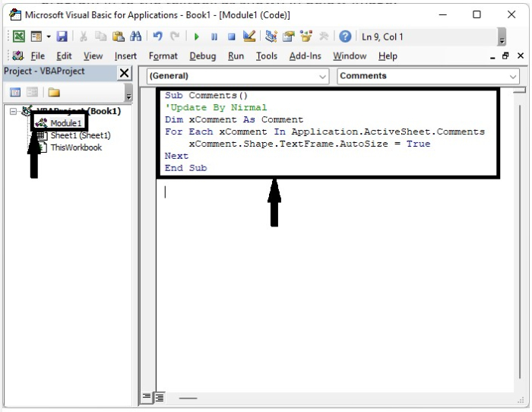Screen dimensions: 532x412
Task: Click the horizontal scrollbar thumb at bottom
Action: coord(188,398)
